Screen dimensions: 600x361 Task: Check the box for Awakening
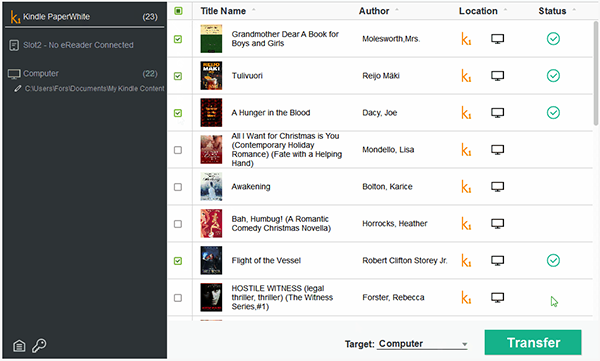pyautogui.click(x=178, y=187)
